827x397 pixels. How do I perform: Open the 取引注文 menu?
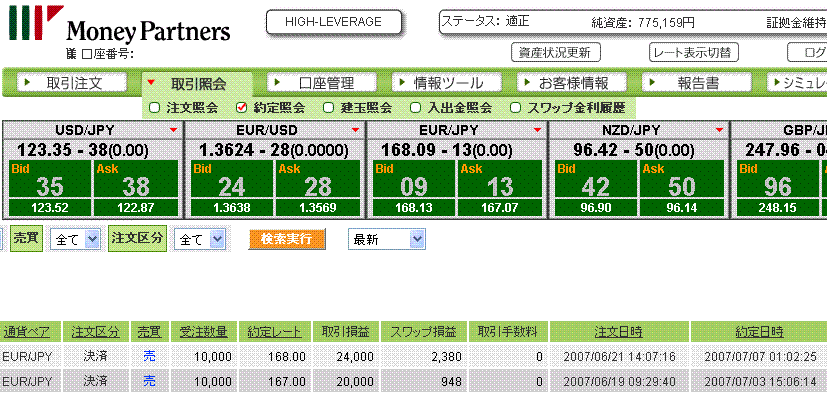72,83
